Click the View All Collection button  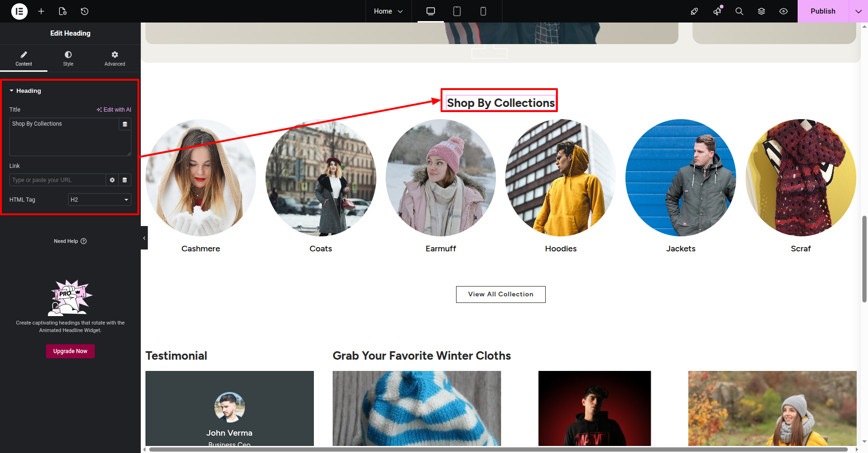(x=501, y=294)
